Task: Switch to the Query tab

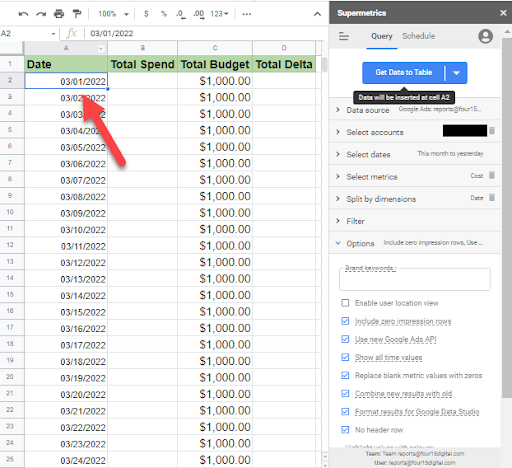Action: click(382, 36)
